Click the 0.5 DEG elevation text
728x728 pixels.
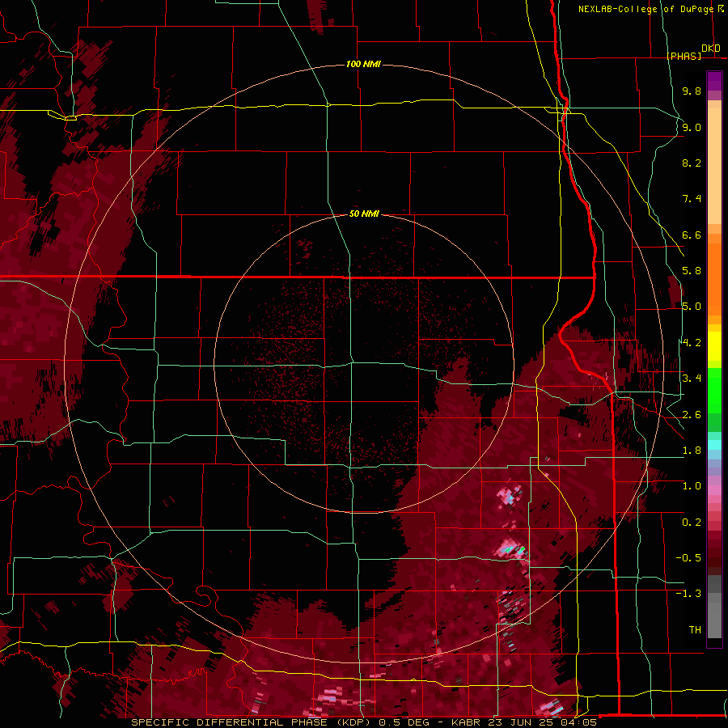[405, 722]
